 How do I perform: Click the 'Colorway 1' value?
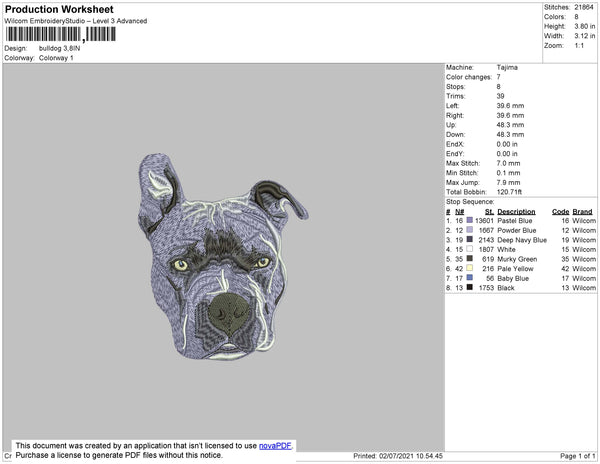point(56,58)
